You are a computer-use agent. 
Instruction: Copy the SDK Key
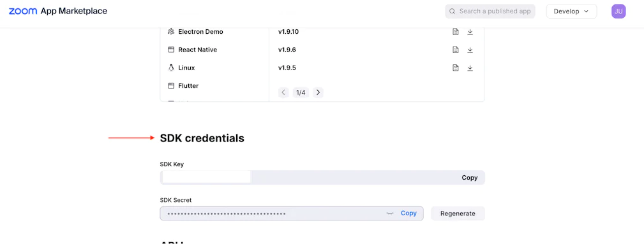470,178
